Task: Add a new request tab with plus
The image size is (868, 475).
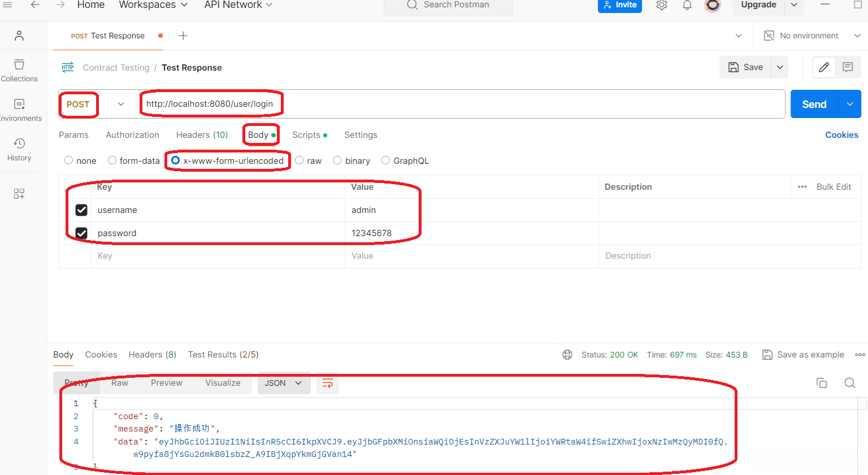Action: pyautogui.click(x=183, y=36)
